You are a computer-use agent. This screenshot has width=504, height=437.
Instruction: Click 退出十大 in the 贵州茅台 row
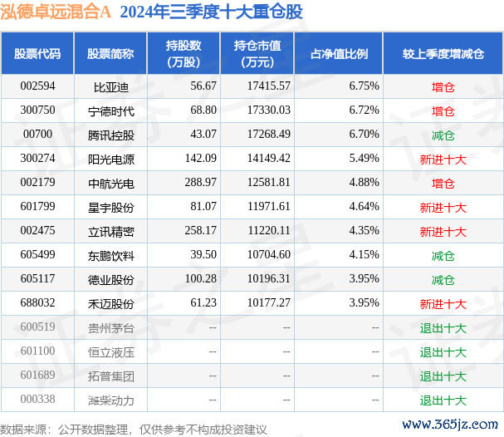[x=443, y=328]
